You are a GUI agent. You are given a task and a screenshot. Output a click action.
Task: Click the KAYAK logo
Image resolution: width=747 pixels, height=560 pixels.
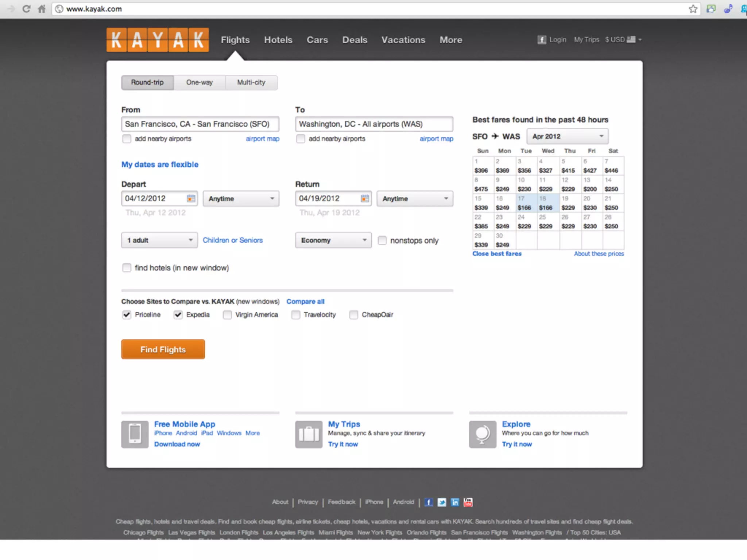[157, 40]
